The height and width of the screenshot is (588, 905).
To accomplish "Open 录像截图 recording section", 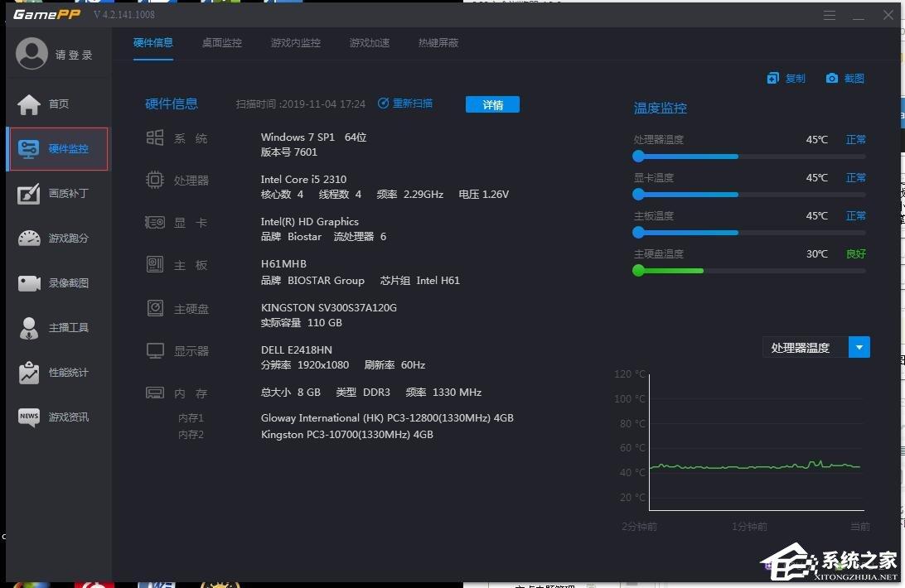I will click(x=58, y=283).
